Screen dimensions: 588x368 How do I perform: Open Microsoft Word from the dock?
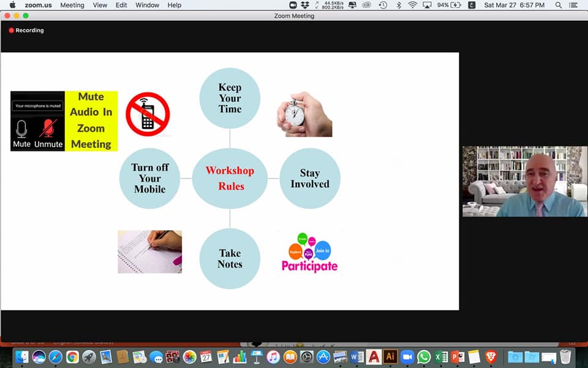point(357,356)
